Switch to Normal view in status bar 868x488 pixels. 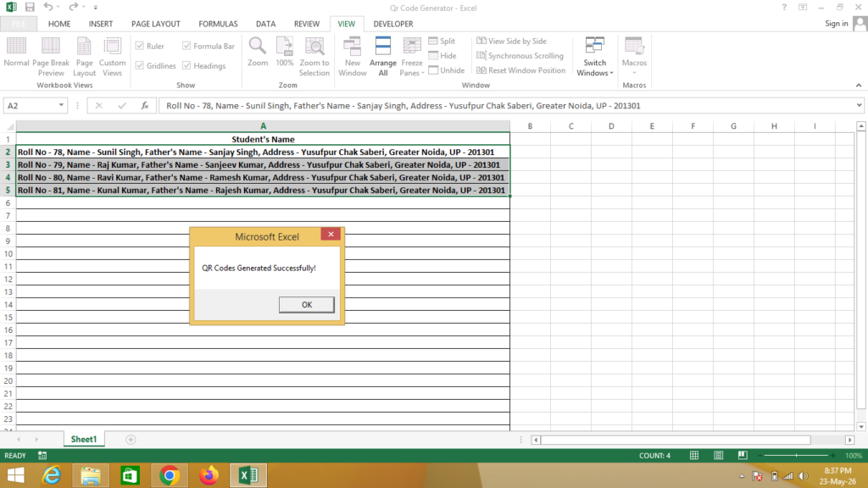(x=693, y=455)
